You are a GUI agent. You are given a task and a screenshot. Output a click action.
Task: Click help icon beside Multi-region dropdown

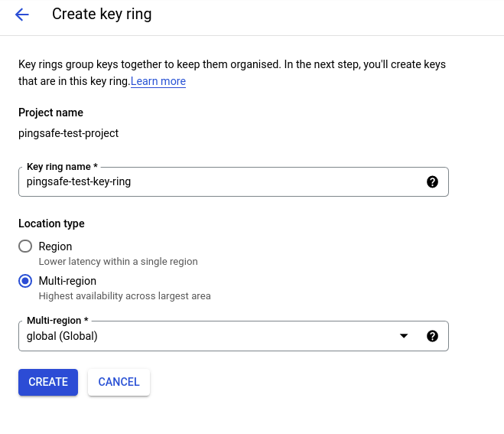coord(432,336)
